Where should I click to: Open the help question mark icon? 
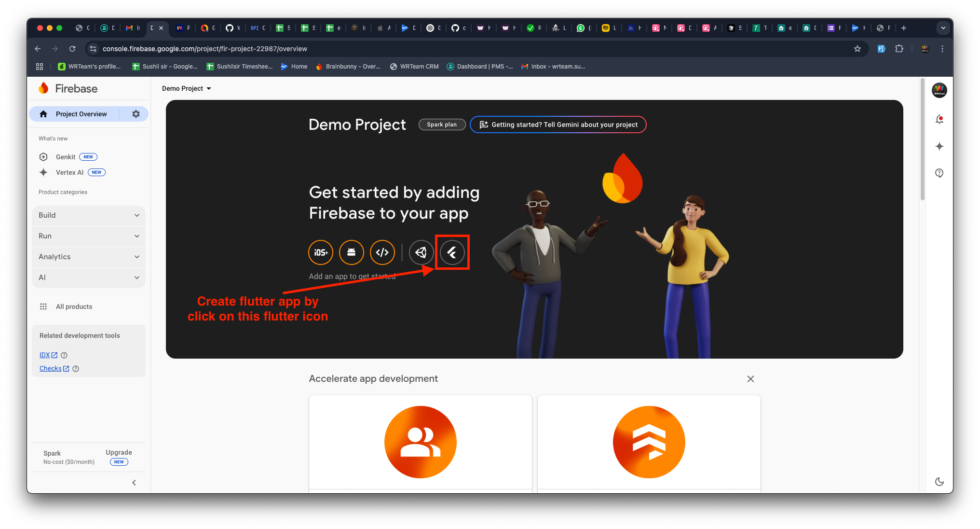pyautogui.click(x=939, y=173)
